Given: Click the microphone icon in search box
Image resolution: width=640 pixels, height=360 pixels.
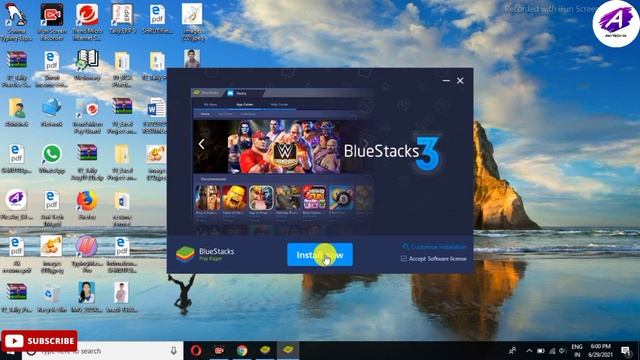Looking at the screenshot, I should [174, 351].
